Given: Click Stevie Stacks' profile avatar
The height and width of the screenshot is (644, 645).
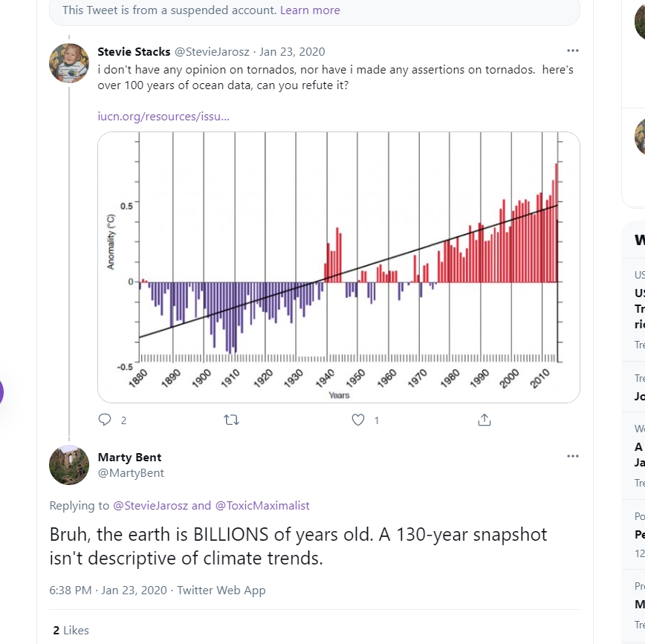Looking at the screenshot, I should click(x=69, y=63).
